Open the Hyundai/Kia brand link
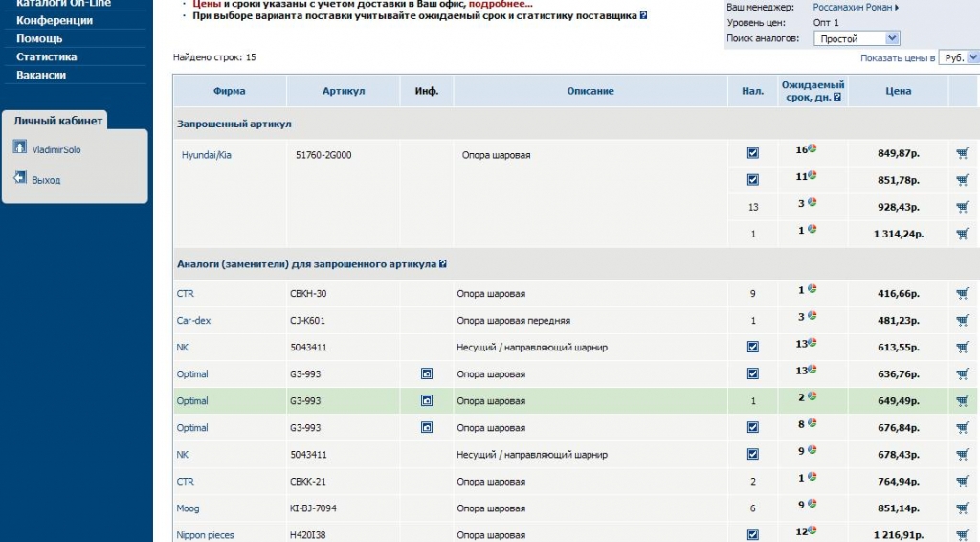This screenshot has height=542, width=980. point(206,155)
